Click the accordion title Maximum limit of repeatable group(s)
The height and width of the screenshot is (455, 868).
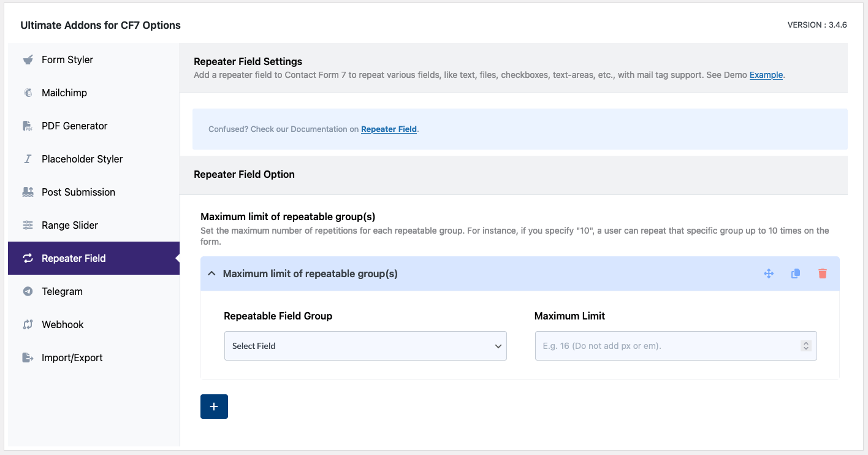pyautogui.click(x=310, y=273)
